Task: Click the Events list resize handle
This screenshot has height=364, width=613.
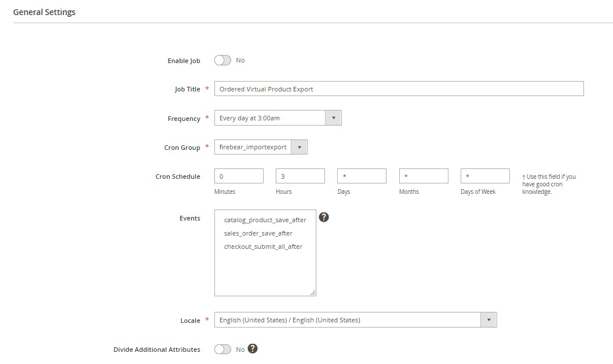Action: click(313, 292)
